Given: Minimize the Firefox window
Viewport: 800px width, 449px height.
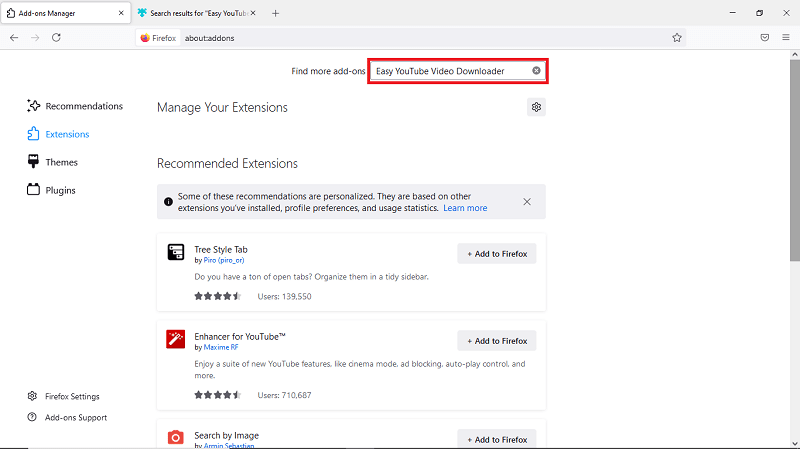Looking at the screenshot, I should (x=733, y=13).
